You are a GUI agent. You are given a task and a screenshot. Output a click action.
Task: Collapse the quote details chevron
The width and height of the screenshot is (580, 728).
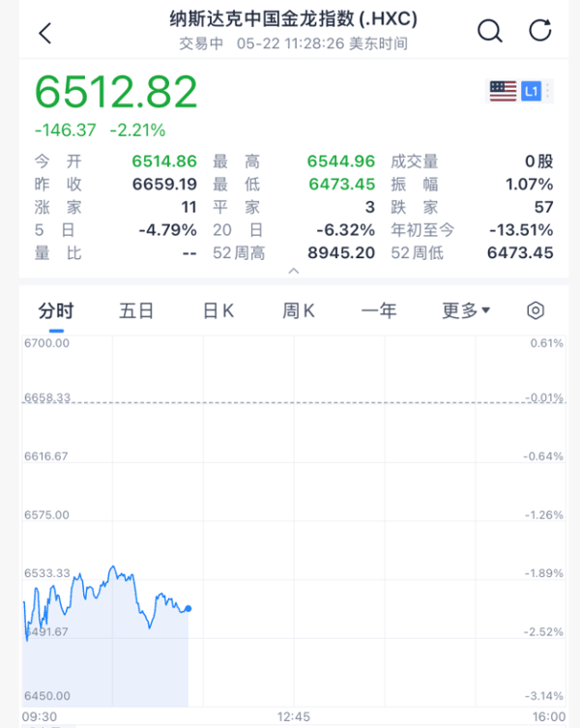[x=294, y=271]
